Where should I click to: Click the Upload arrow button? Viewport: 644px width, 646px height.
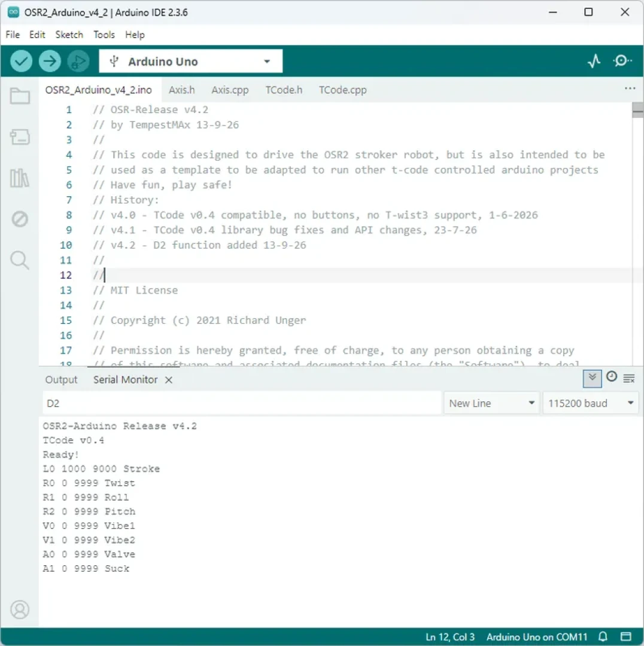50,62
